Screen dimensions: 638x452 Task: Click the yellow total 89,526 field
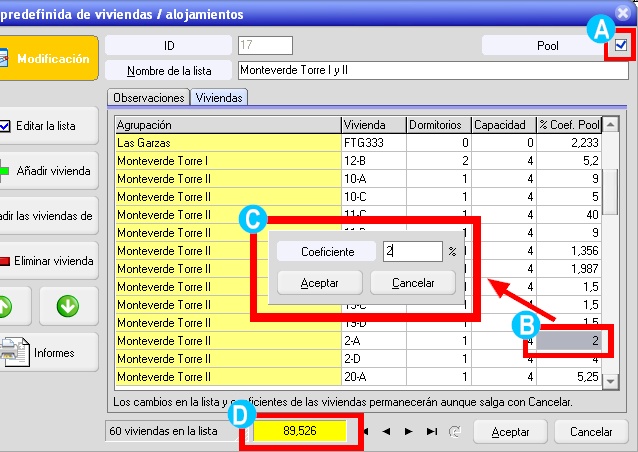pyautogui.click(x=300, y=431)
